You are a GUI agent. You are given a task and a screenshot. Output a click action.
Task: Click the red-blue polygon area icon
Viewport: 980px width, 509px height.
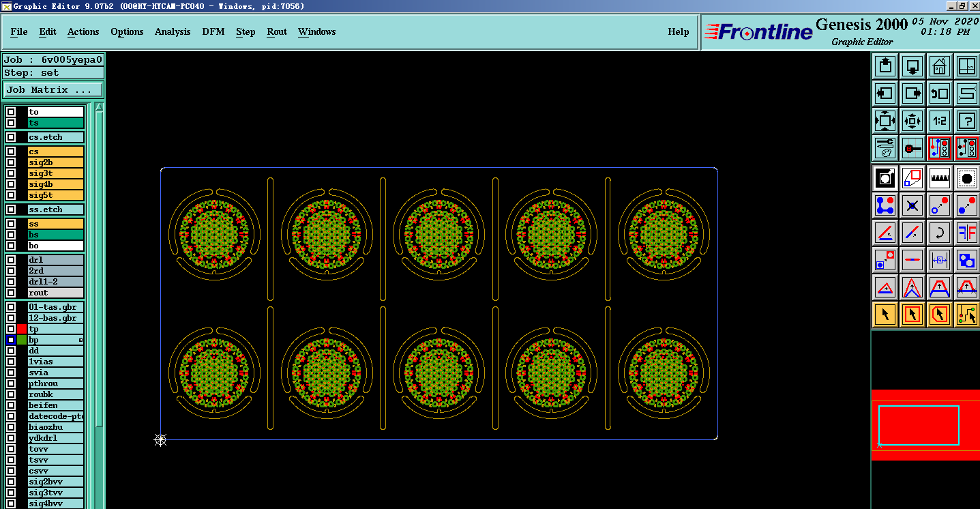[912, 178]
